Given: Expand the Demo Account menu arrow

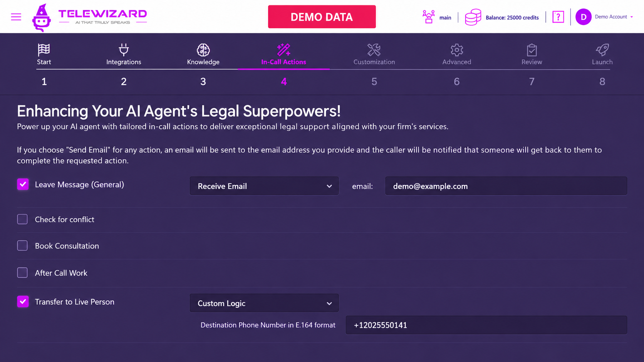Looking at the screenshot, I should pos(632,17).
